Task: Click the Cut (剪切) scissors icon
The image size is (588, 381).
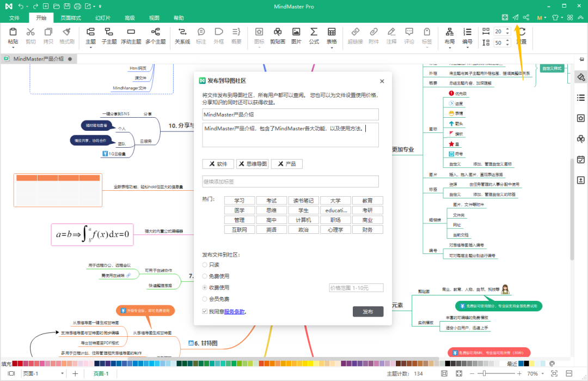Action: tap(30, 32)
